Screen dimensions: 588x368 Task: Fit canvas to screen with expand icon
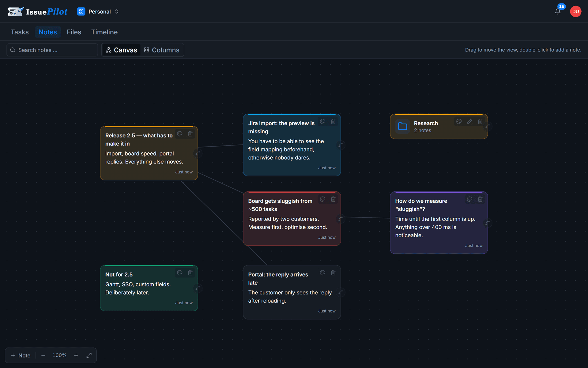[x=89, y=355]
